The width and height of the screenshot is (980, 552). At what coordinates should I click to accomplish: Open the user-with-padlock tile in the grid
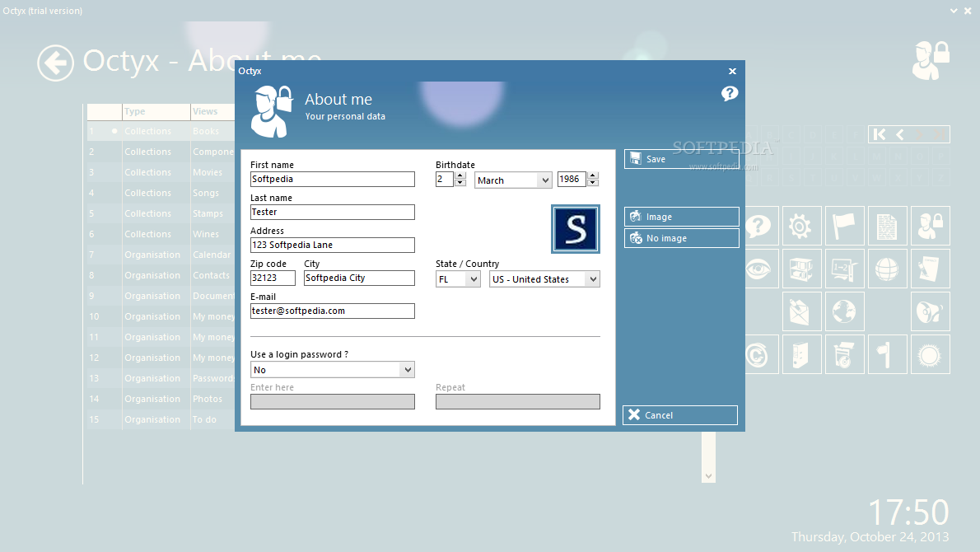(x=930, y=226)
